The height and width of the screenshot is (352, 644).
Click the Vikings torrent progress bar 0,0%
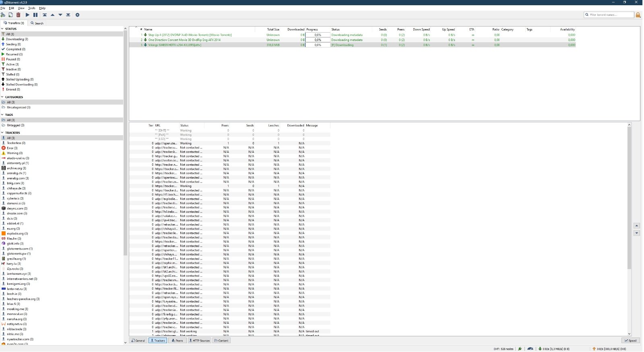[x=318, y=45]
